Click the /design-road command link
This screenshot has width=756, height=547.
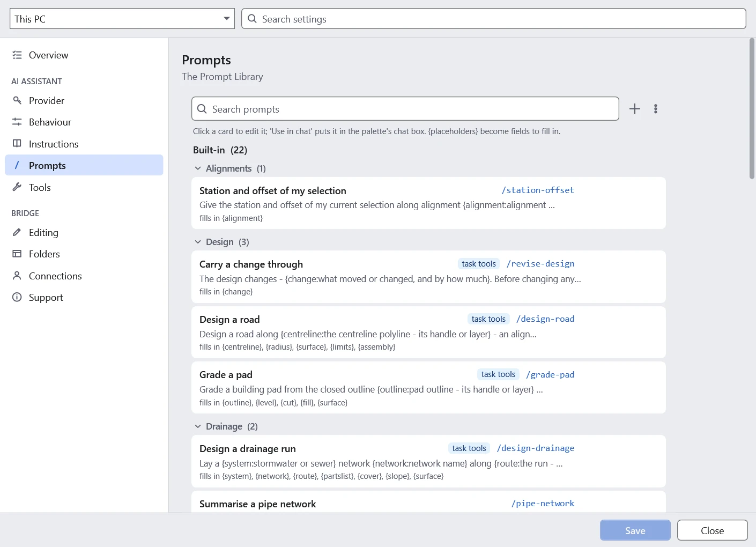(545, 319)
